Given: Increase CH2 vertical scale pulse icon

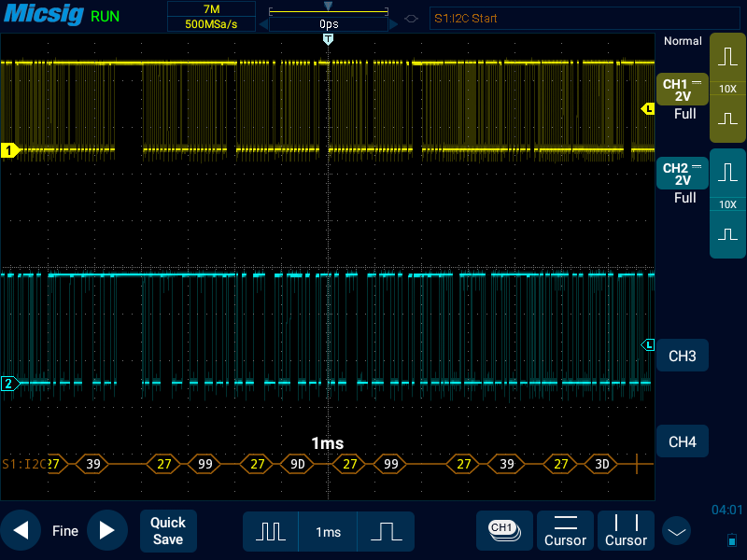Looking at the screenshot, I should 727,173.
